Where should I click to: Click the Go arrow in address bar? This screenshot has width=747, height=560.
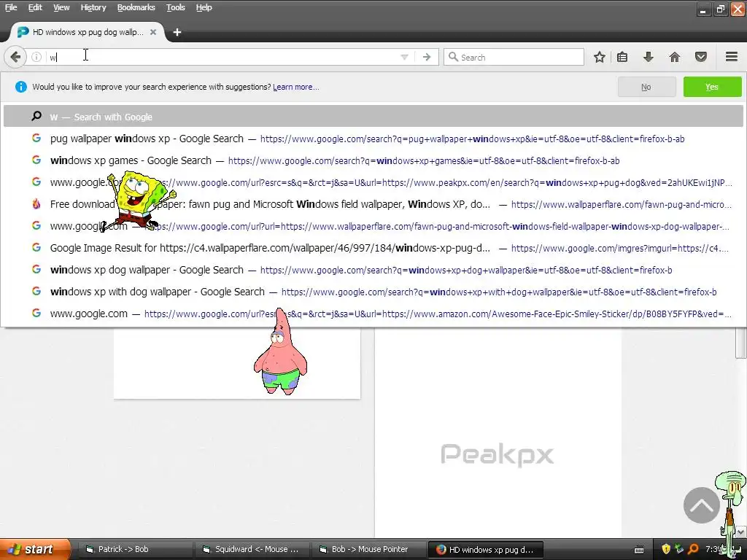[426, 57]
